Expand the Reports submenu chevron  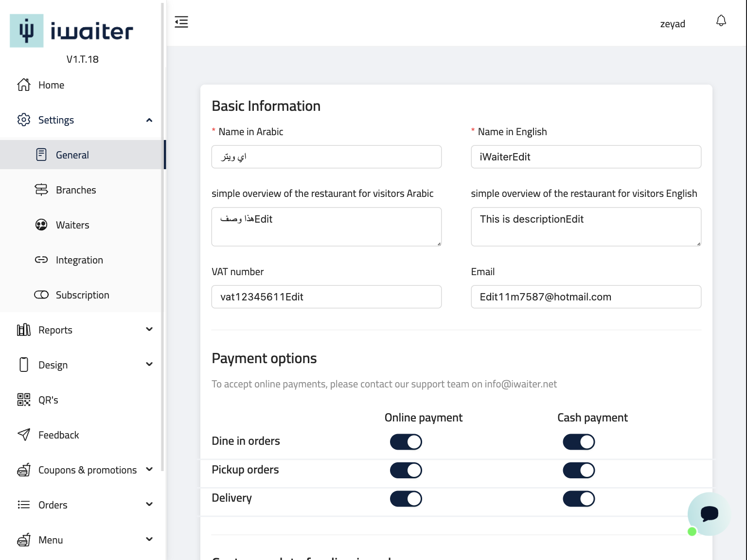(149, 330)
